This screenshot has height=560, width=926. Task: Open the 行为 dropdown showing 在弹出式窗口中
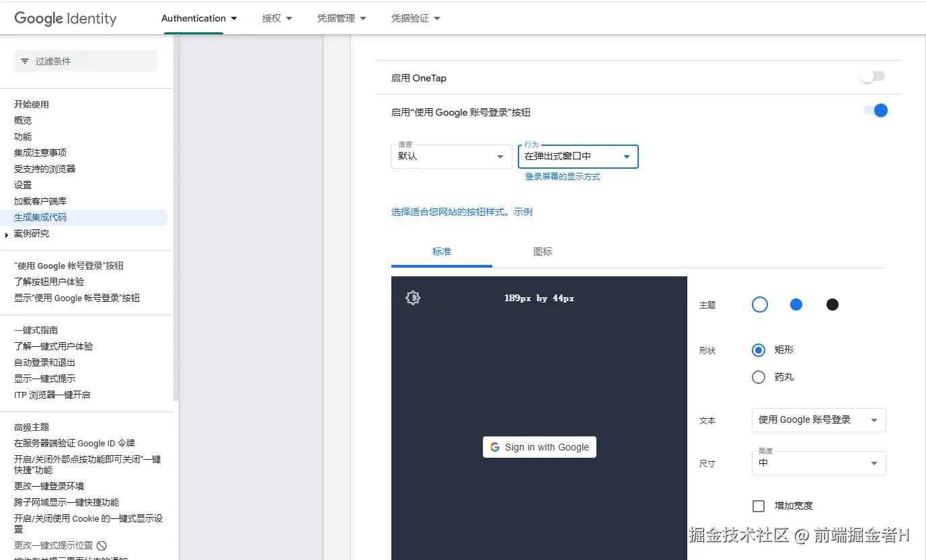(x=578, y=156)
